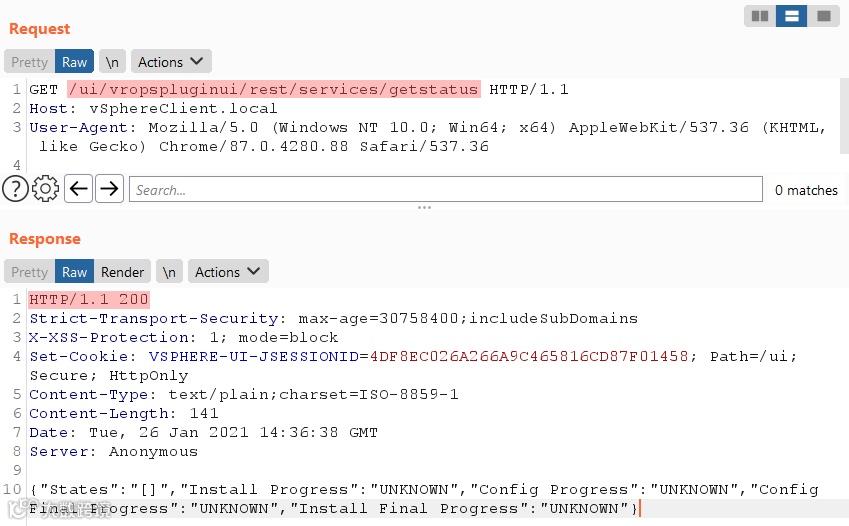Screen dimensions: 849x526
Task: Click the X-XSS-Protection header name
Action: (108, 337)
